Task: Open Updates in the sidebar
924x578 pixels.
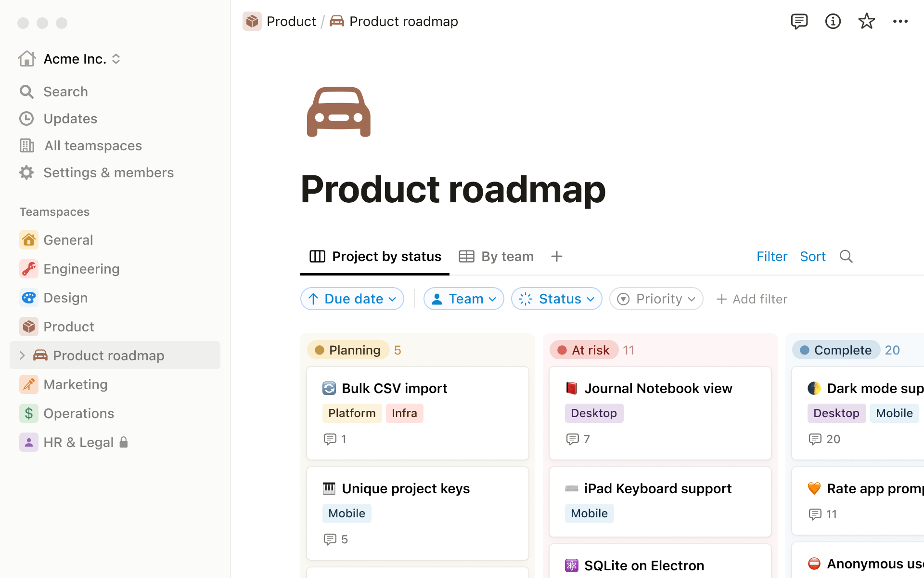Action: 70,118
